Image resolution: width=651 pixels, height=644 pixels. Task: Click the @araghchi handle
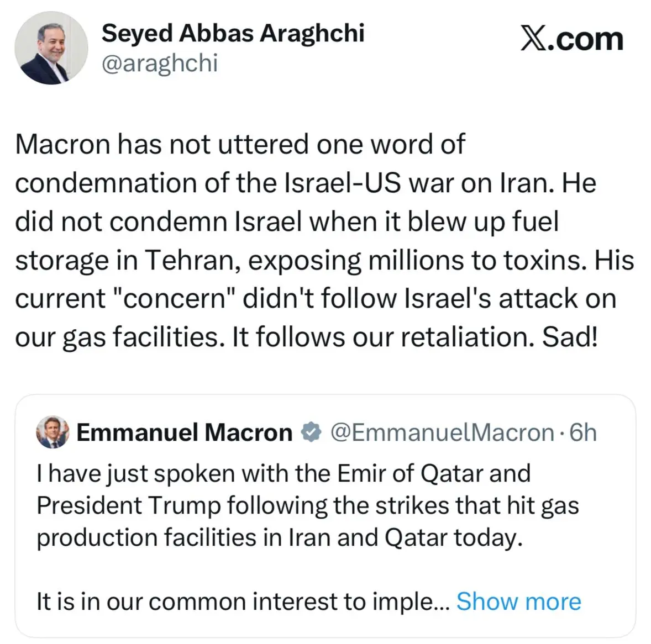(160, 64)
